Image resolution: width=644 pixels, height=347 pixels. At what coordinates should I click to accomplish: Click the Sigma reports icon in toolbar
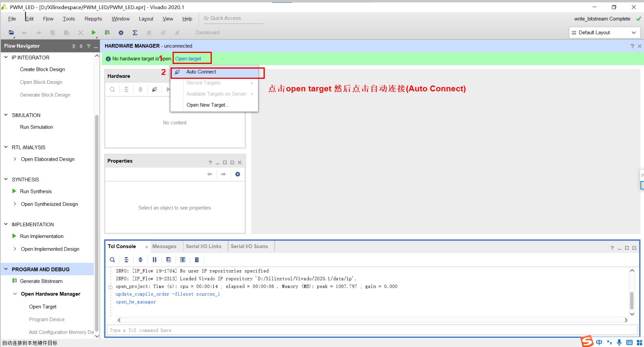tap(135, 33)
